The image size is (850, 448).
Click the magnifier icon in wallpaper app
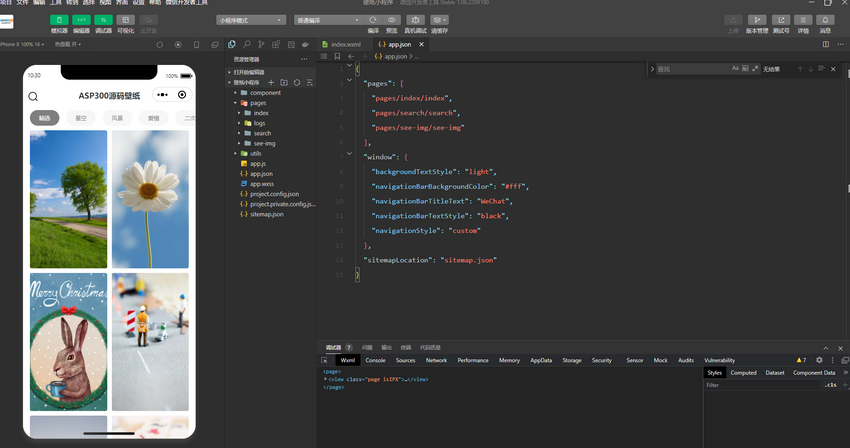(x=33, y=96)
